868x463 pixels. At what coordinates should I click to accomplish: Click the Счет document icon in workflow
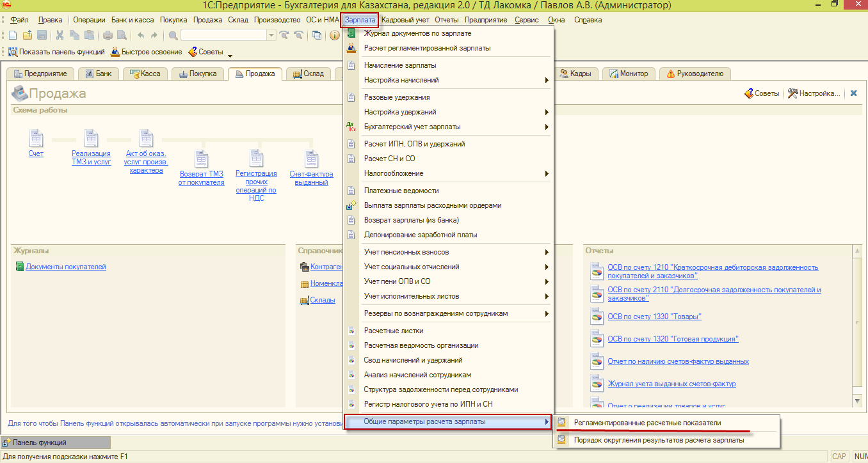[x=36, y=139]
